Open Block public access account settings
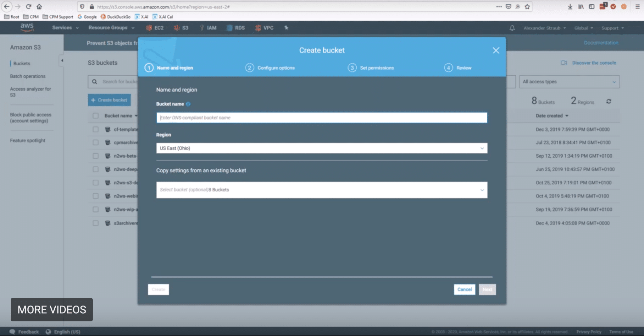 [x=31, y=118]
